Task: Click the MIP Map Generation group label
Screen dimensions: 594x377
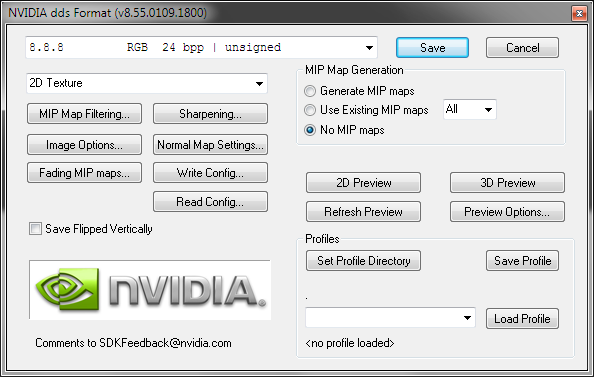Action: pos(354,70)
